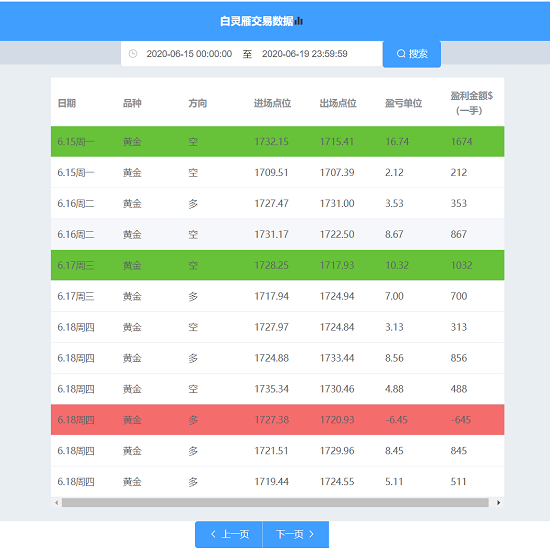Screen dimensions: 550x559
Task: Click the 进场点位 column header
Action: (x=272, y=103)
